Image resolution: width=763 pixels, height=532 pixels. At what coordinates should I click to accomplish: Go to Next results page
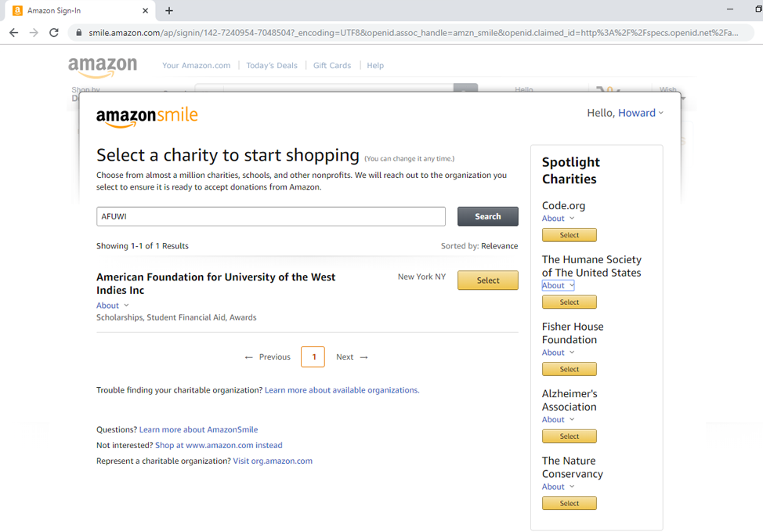tap(352, 357)
